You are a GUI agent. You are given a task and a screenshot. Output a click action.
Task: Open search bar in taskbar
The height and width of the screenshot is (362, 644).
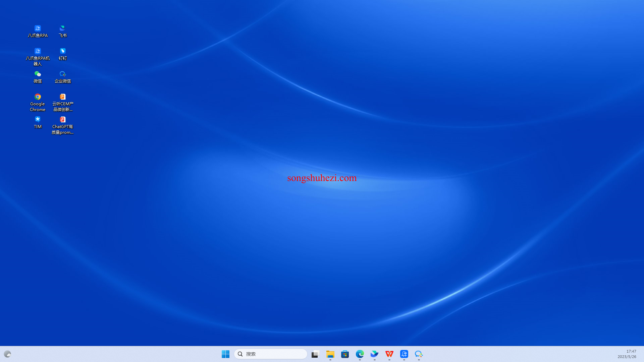click(x=270, y=354)
